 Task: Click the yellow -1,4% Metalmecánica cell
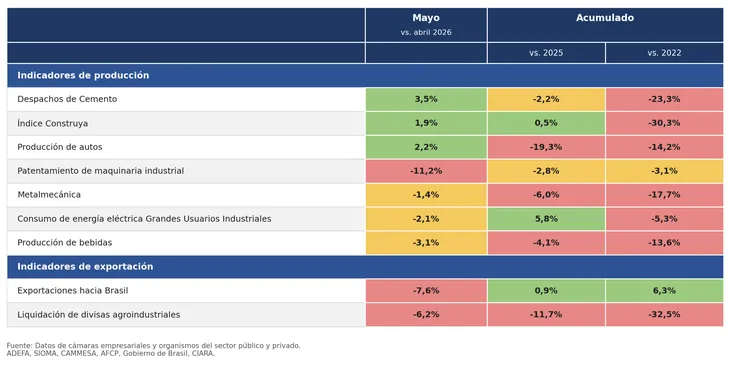(x=426, y=195)
